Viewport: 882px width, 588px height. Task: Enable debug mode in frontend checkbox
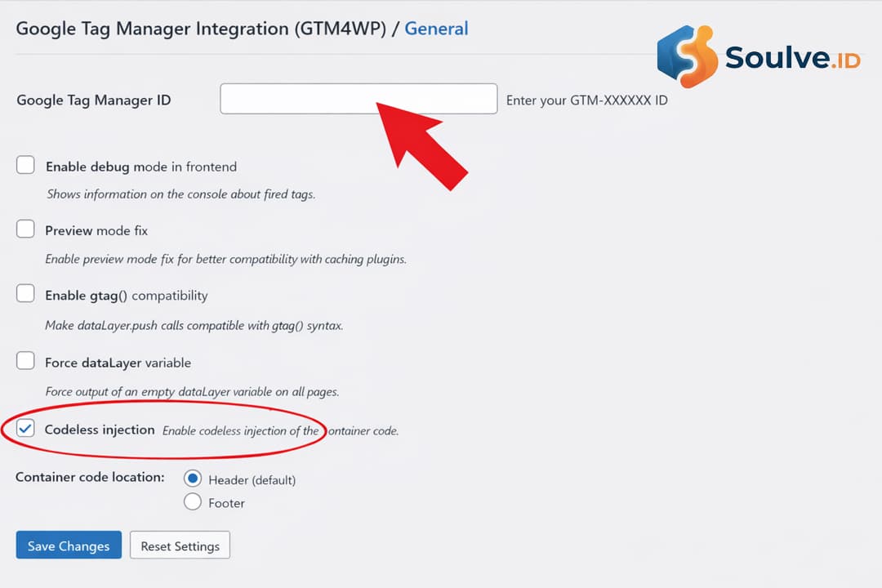25,165
